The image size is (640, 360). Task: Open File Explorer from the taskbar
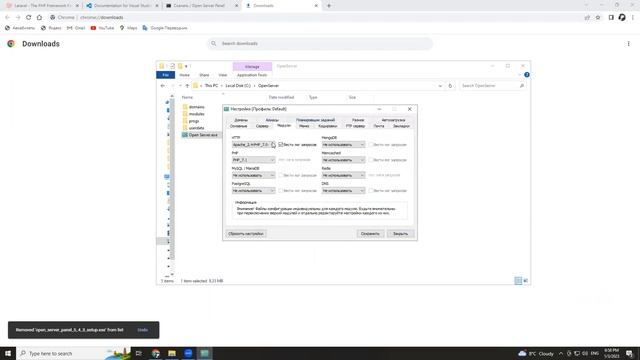point(172,353)
